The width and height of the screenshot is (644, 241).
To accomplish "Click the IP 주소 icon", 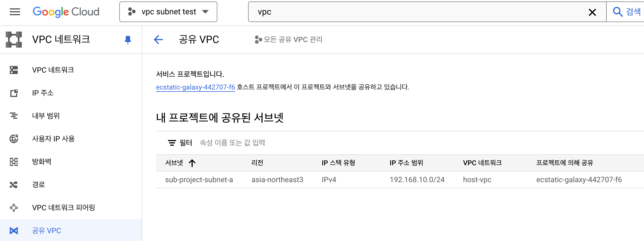I will [14, 93].
